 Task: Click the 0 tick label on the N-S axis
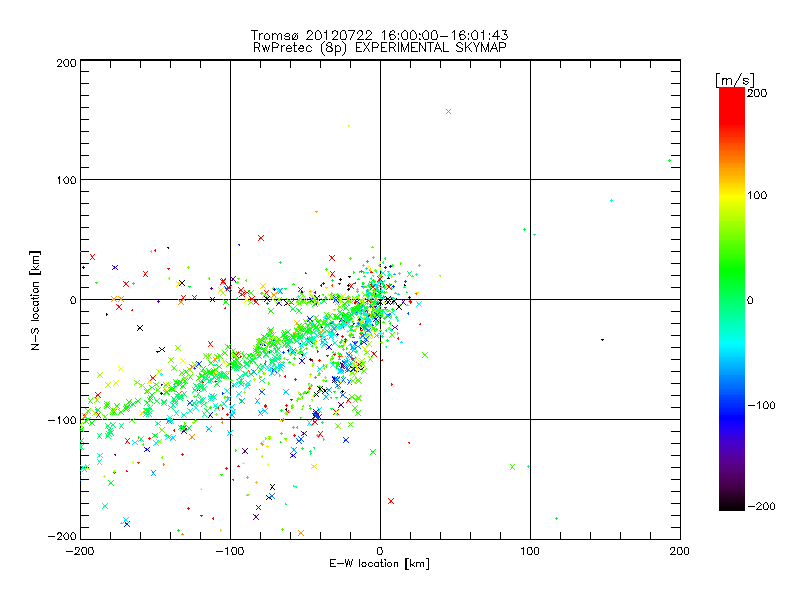click(73, 300)
